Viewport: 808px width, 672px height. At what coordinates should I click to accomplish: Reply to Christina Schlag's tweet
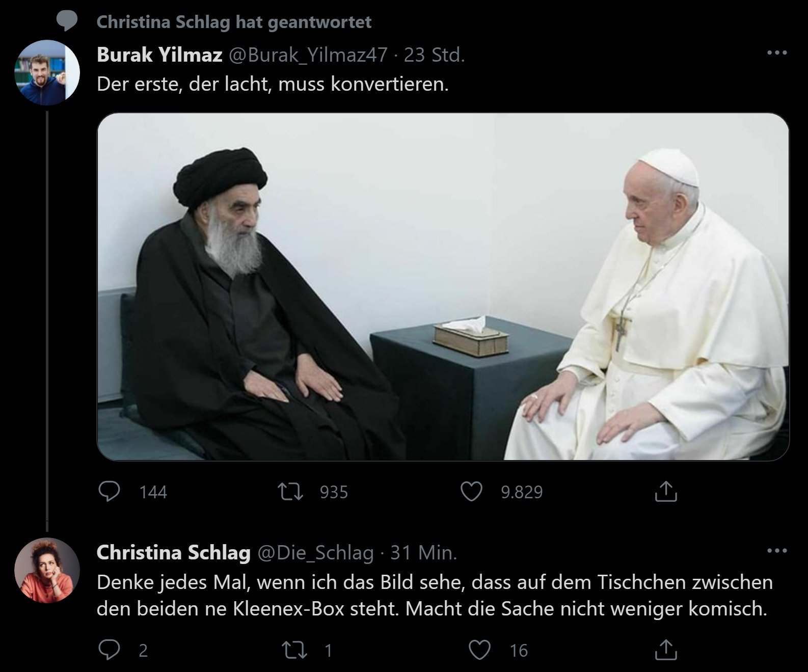pos(109,650)
